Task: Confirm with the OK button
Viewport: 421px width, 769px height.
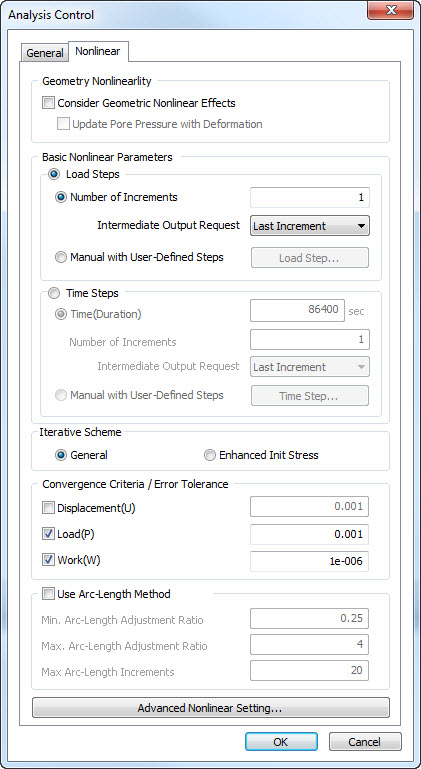Action: coord(281,742)
